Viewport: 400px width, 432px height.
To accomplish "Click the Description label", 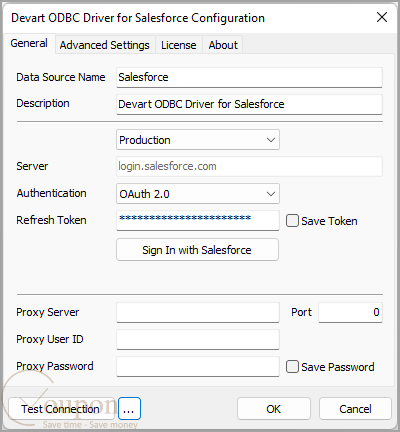I will coord(43,104).
